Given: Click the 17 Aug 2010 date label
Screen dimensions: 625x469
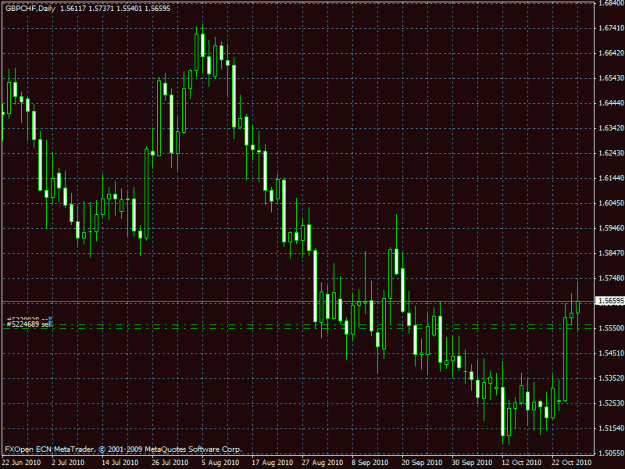Looking at the screenshot, I should coord(272,463).
